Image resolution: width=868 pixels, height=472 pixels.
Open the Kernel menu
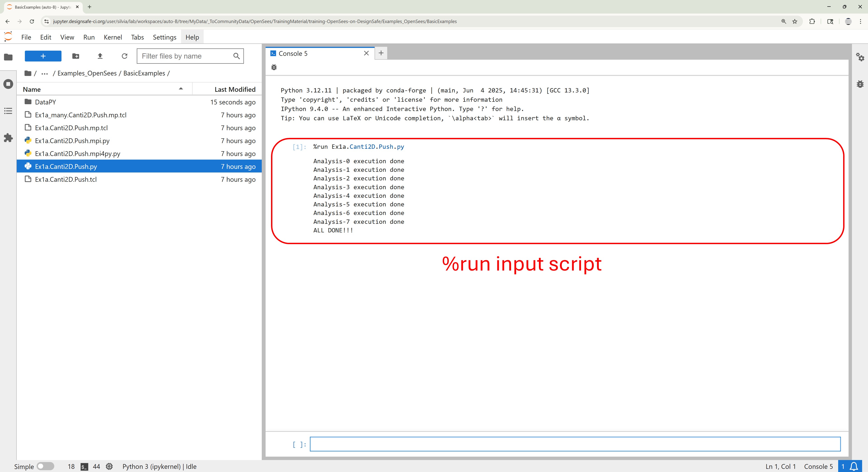pos(113,37)
